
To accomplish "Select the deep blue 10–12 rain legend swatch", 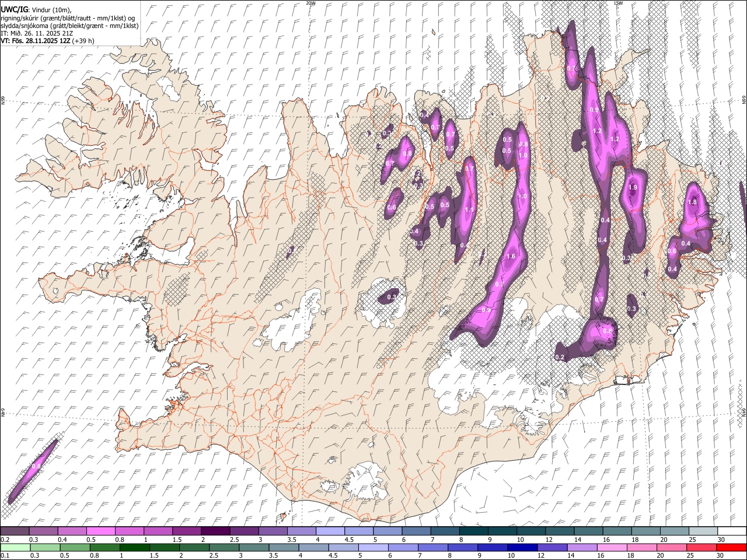I will coord(522,547).
